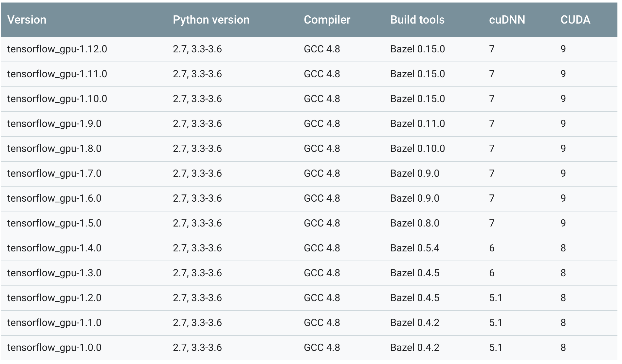
Task: Click the Build tools column header
Action: click(417, 20)
